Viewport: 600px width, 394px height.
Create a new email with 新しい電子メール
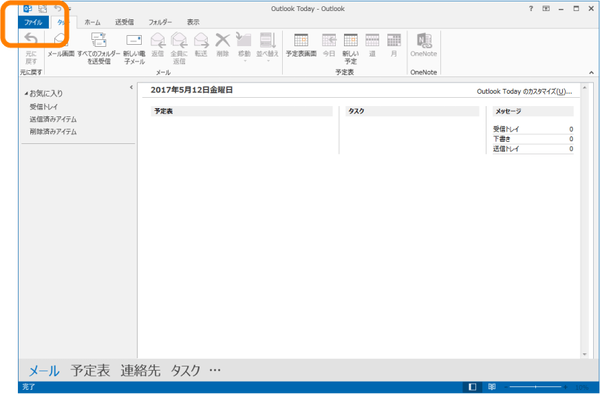click(x=134, y=48)
